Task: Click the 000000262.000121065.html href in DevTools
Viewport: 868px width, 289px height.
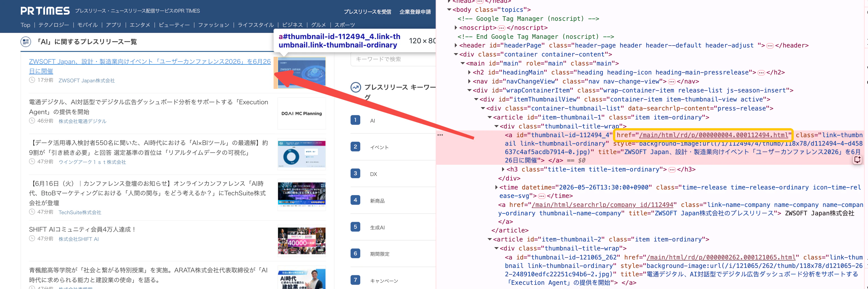Action: pos(721,258)
